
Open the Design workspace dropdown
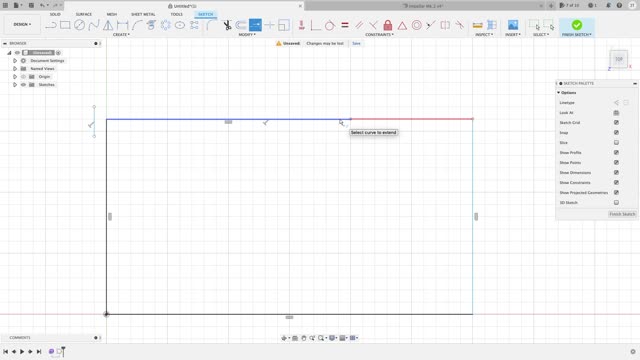[22, 24]
